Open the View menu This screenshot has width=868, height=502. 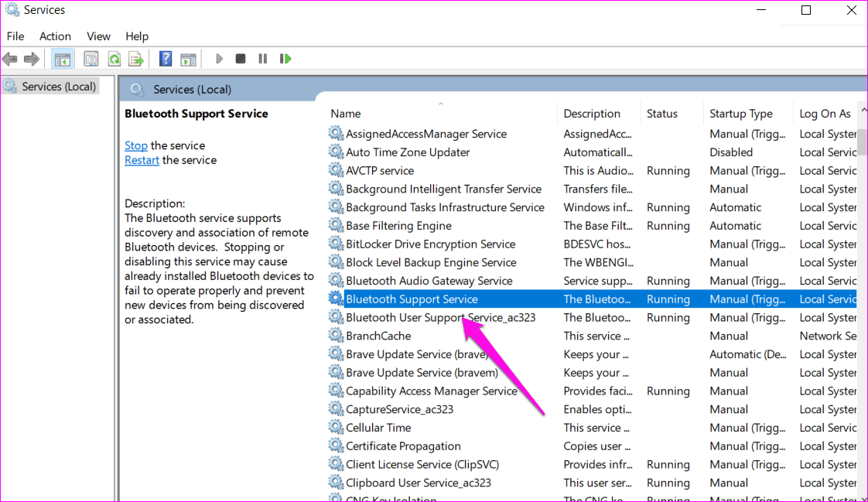coord(98,36)
